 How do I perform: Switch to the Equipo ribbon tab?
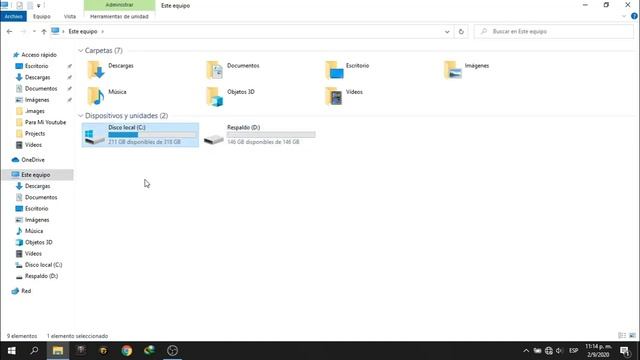pos(42,16)
